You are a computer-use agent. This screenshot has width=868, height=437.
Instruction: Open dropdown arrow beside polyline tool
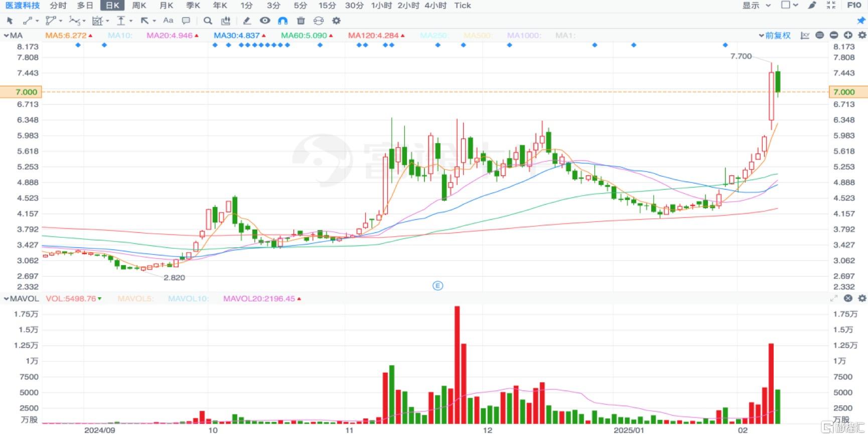coord(61,21)
